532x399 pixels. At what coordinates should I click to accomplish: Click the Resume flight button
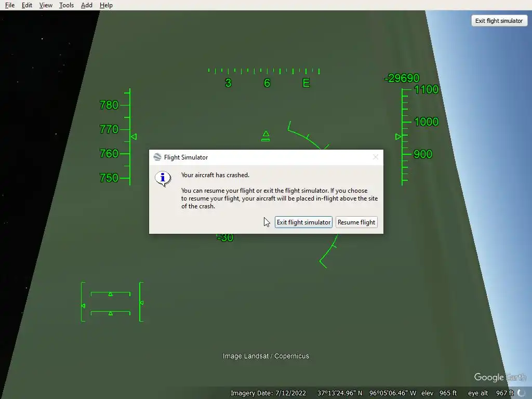(x=356, y=222)
